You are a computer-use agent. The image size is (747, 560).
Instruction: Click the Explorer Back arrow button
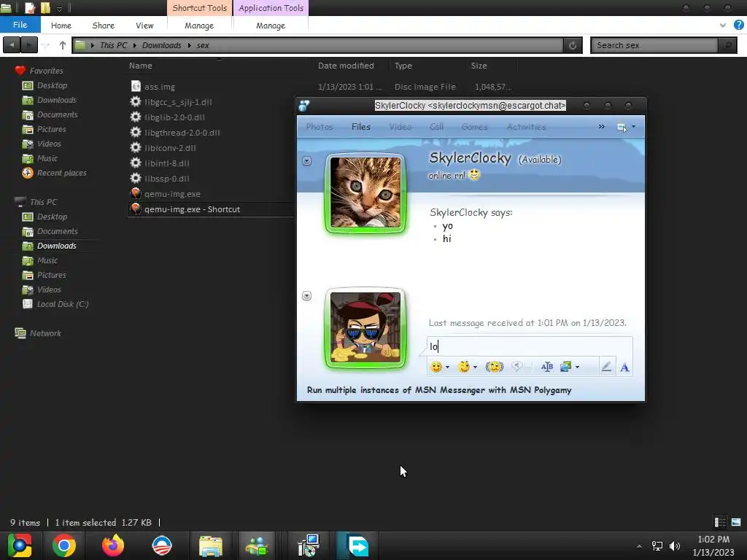pos(12,45)
